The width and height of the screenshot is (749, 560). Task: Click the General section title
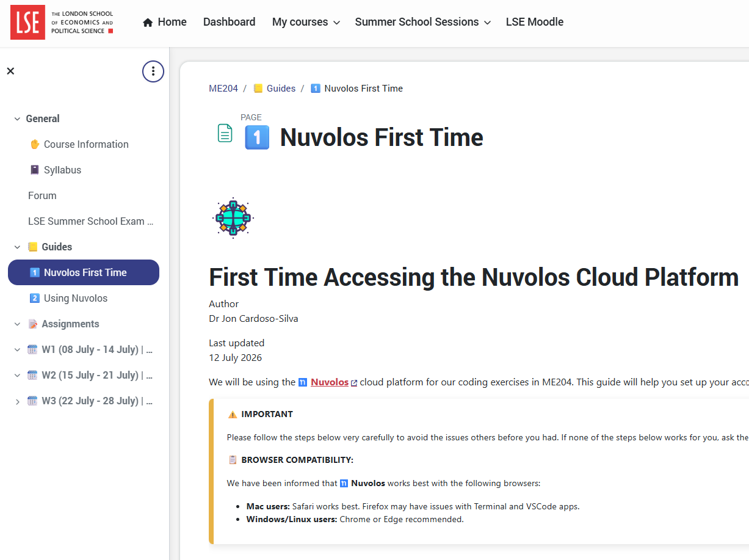pyautogui.click(x=43, y=118)
